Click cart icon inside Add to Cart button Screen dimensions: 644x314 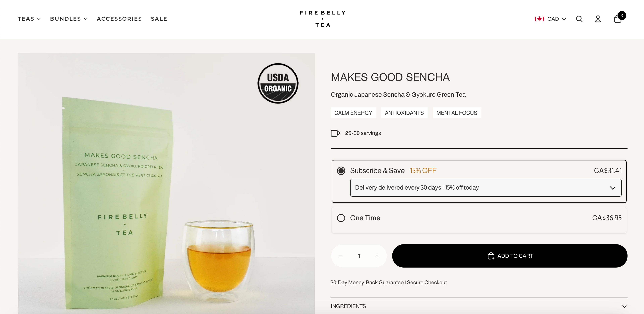[491, 256]
